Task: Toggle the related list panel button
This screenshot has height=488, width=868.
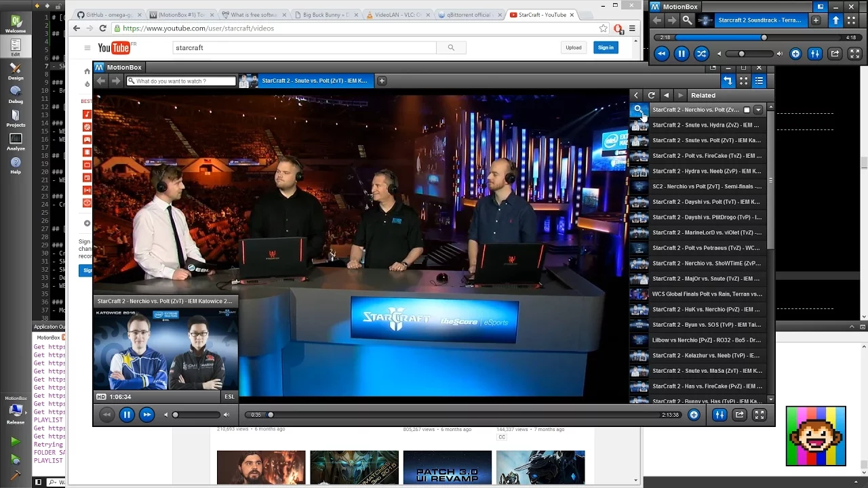Action: [759, 81]
